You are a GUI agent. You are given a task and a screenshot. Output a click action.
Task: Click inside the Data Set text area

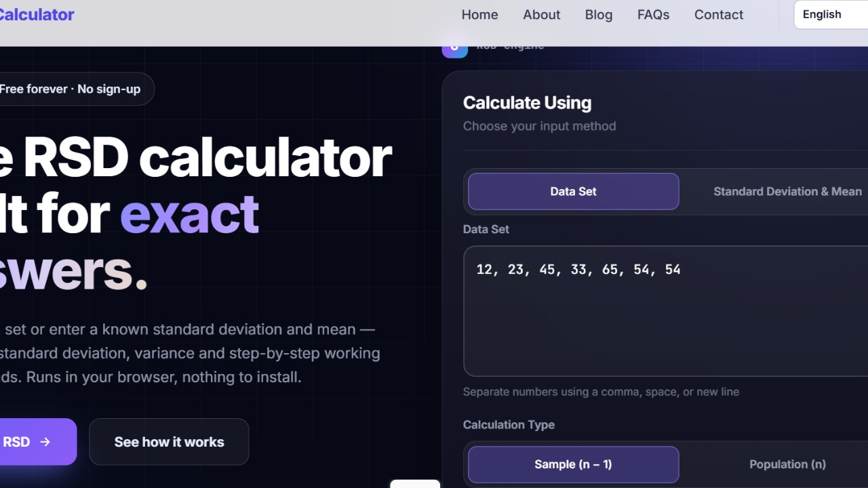pyautogui.click(x=665, y=311)
